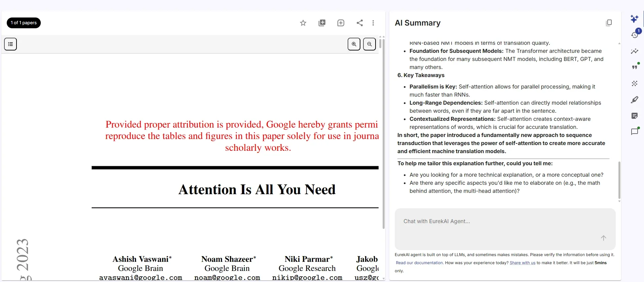Open the three-dot more options menu
This screenshot has width=644, height=282.
(373, 23)
